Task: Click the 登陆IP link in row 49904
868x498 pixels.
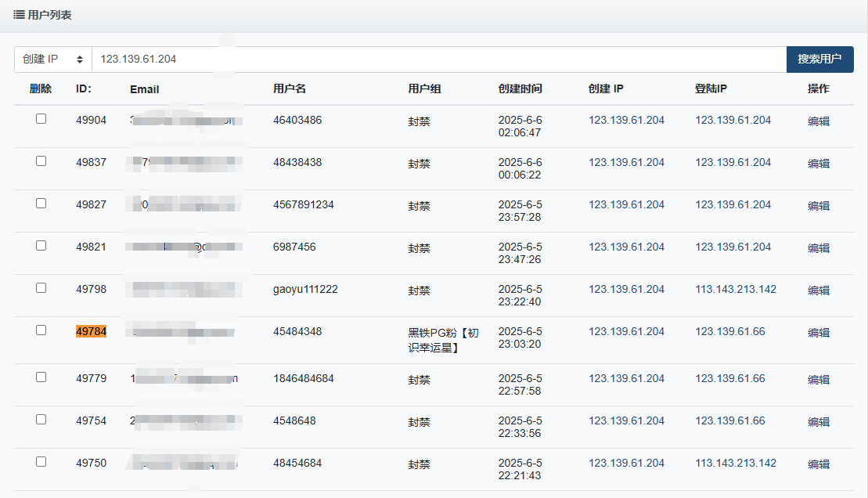Action: click(733, 121)
